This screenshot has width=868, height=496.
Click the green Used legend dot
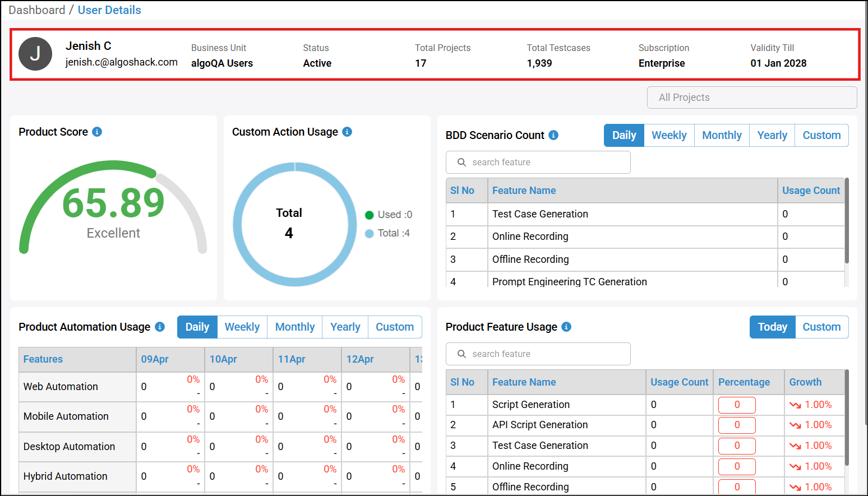click(x=370, y=215)
